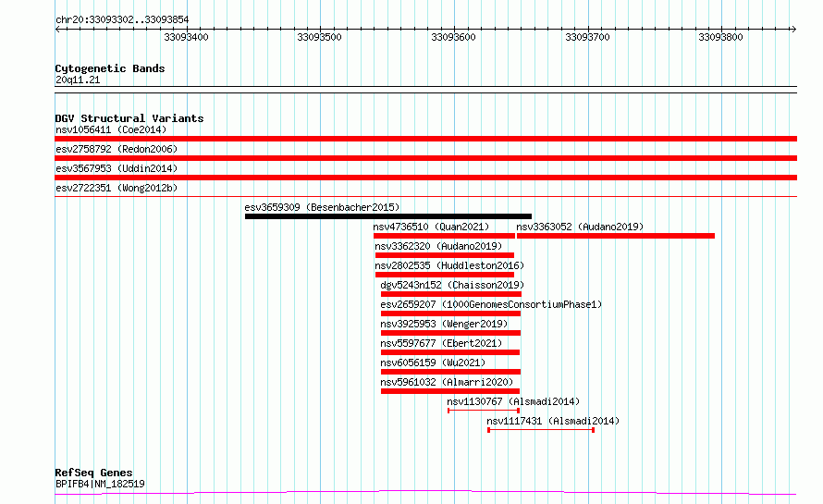This screenshot has height=504, width=823.
Task: Click the dgv5243n152 (Chaisson2019) label
Action: point(452,285)
